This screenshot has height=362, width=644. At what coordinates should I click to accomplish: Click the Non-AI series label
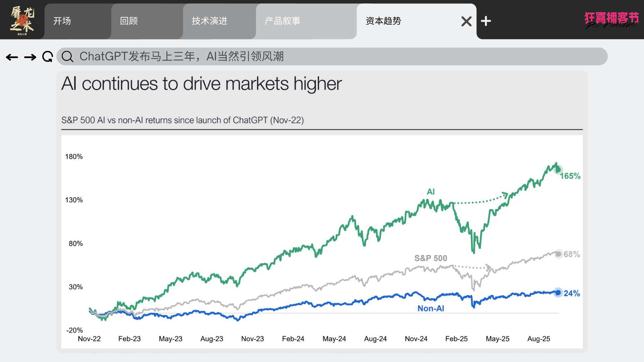(x=431, y=308)
